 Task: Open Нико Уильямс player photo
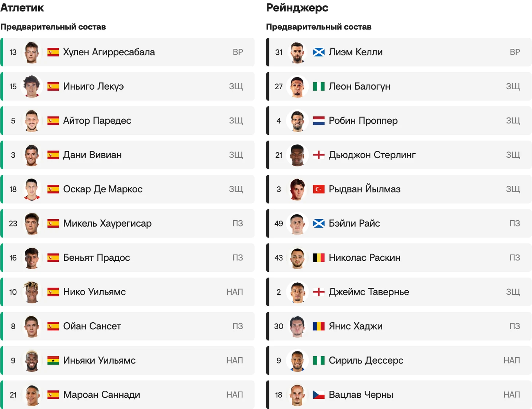pos(32,292)
